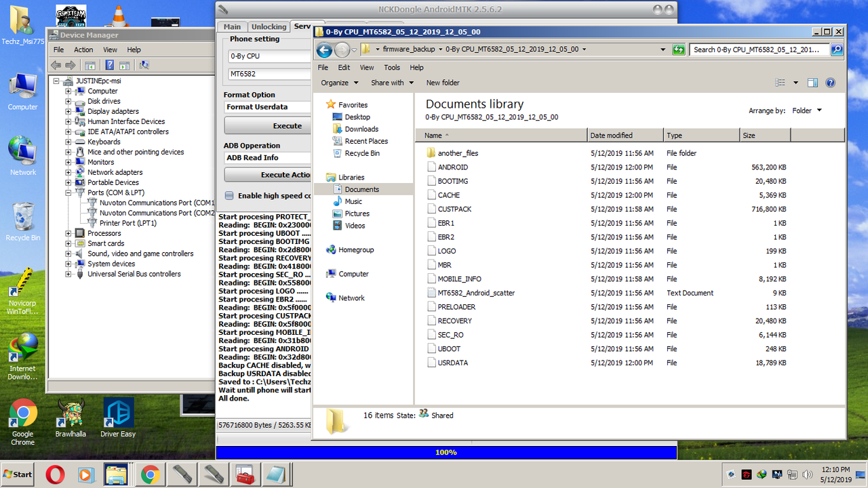The height and width of the screenshot is (488, 868).
Task: Select the USRDATA file
Action: click(452, 363)
